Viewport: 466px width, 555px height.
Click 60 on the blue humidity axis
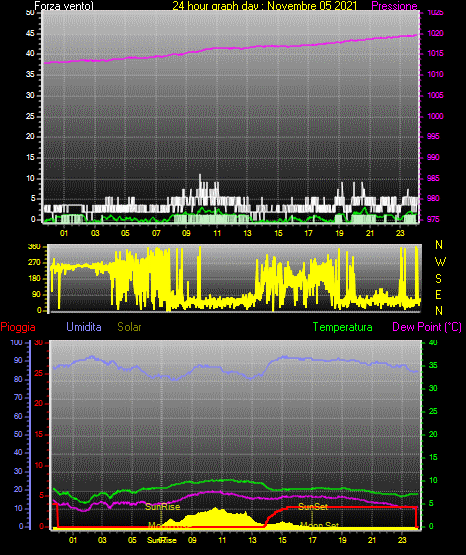(18, 416)
